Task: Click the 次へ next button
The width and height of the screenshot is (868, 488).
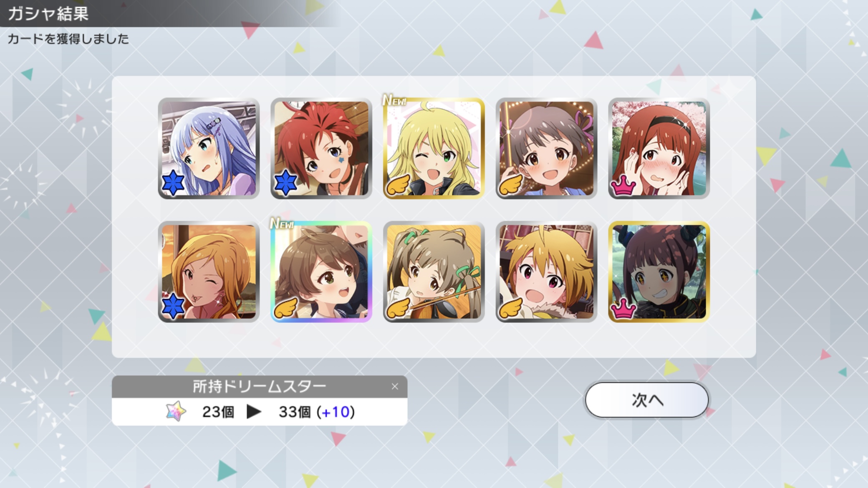Action: (x=647, y=400)
